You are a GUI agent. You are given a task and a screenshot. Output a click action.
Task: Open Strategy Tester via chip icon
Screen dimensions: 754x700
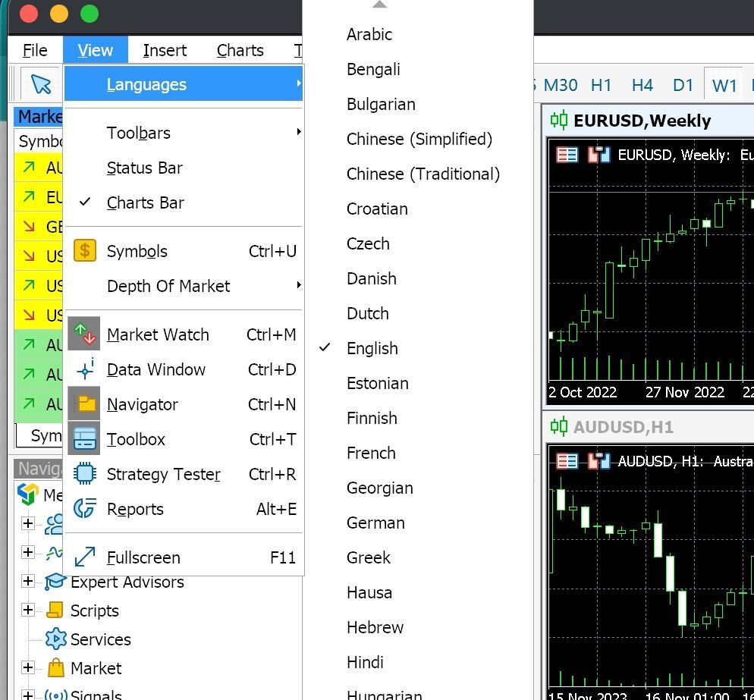coord(84,474)
